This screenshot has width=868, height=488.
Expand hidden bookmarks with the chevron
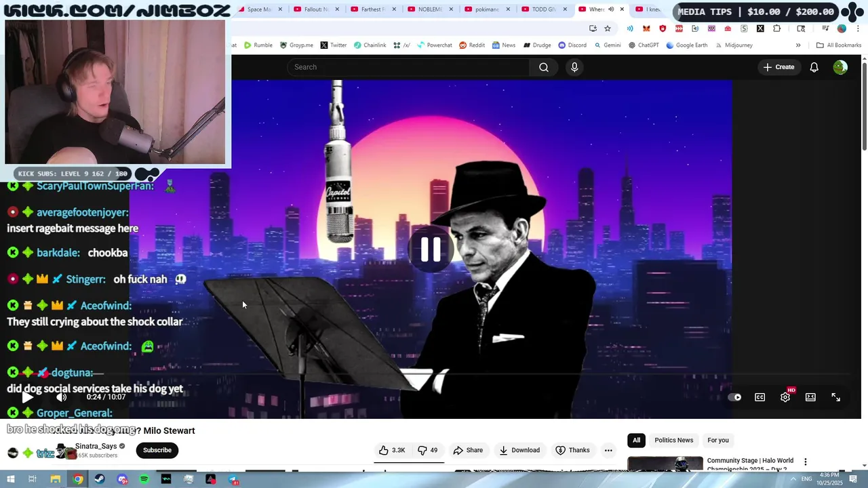click(798, 45)
